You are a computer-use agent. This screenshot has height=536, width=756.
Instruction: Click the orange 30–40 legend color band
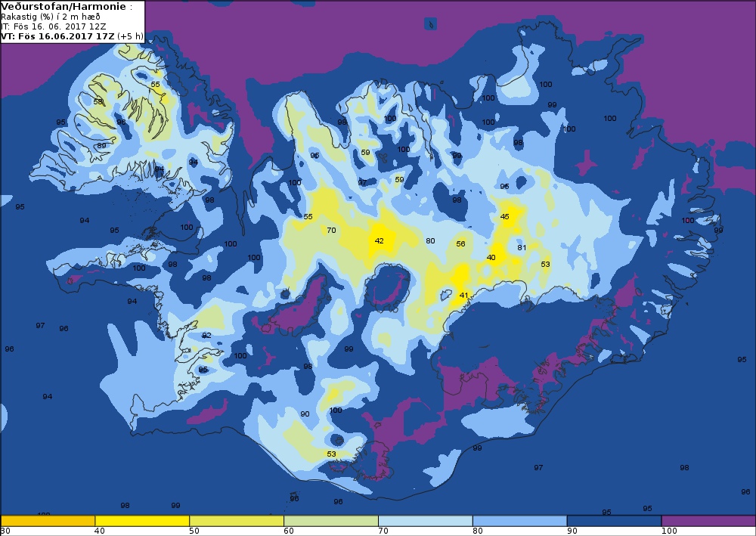click(x=48, y=521)
